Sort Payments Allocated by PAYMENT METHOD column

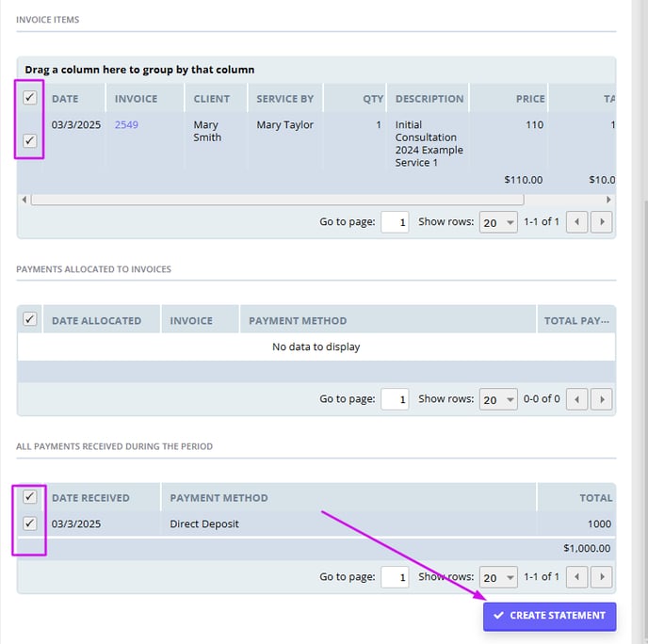(388, 320)
